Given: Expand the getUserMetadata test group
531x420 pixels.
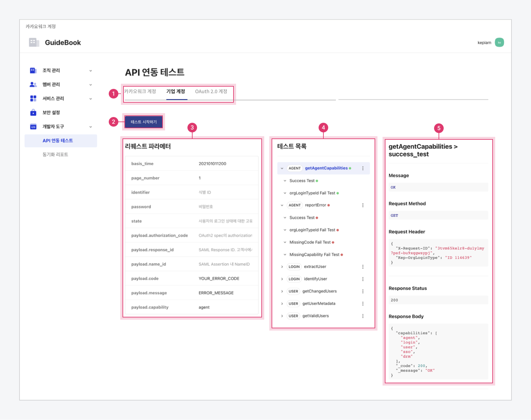Looking at the screenshot, I should click(282, 304).
